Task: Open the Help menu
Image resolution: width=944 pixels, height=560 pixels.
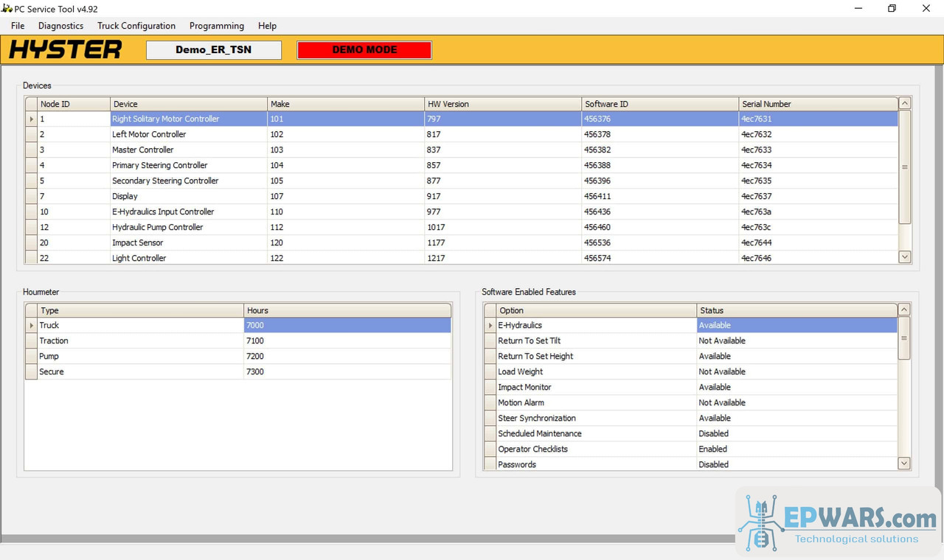Action: [267, 26]
